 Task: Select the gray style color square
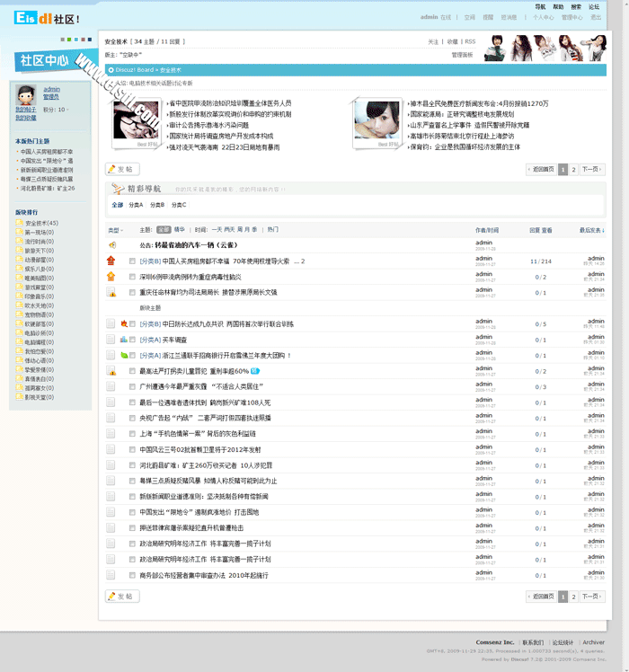pos(63,40)
